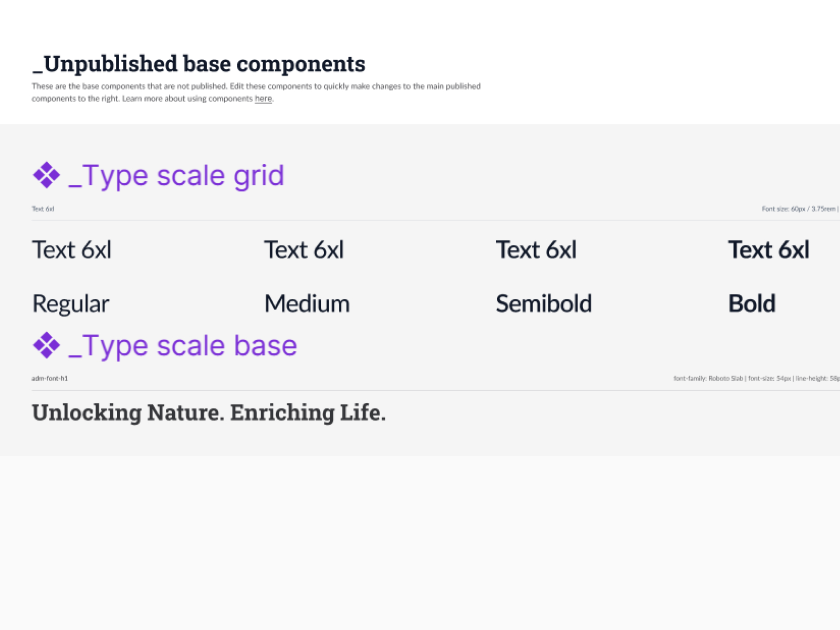The image size is (840, 630).
Task: Select the '_Type scale grid' title text
Action: coord(176,175)
